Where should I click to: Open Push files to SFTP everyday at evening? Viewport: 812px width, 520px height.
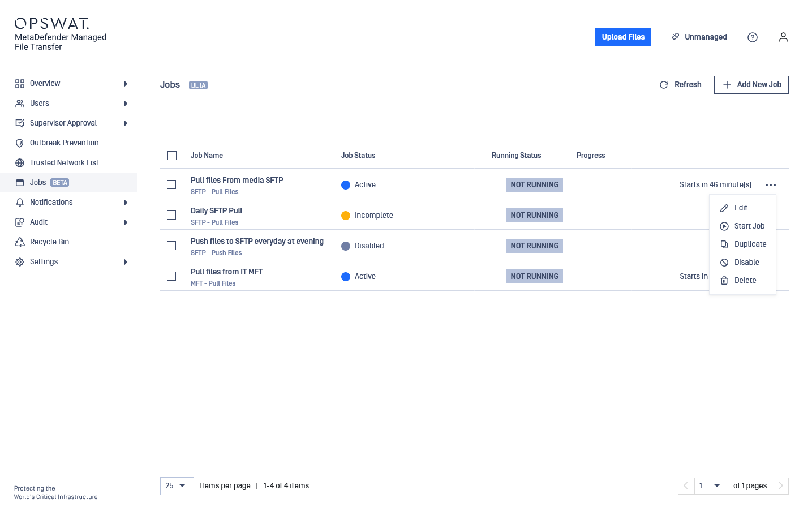(x=257, y=241)
